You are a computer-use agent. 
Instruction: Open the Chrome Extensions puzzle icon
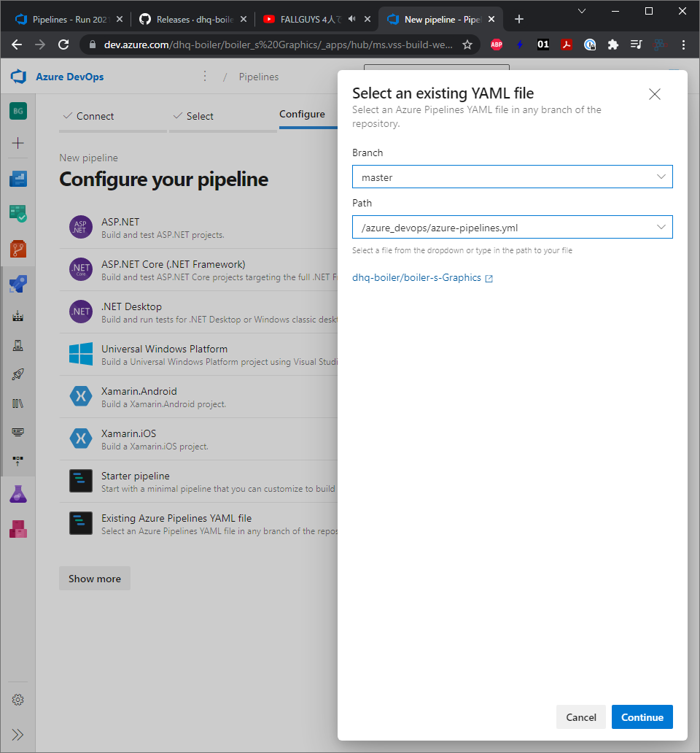pyautogui.click(x=612, y=45)
